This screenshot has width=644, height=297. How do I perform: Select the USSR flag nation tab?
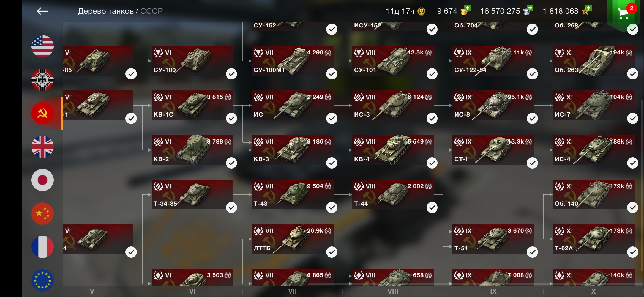42,113
